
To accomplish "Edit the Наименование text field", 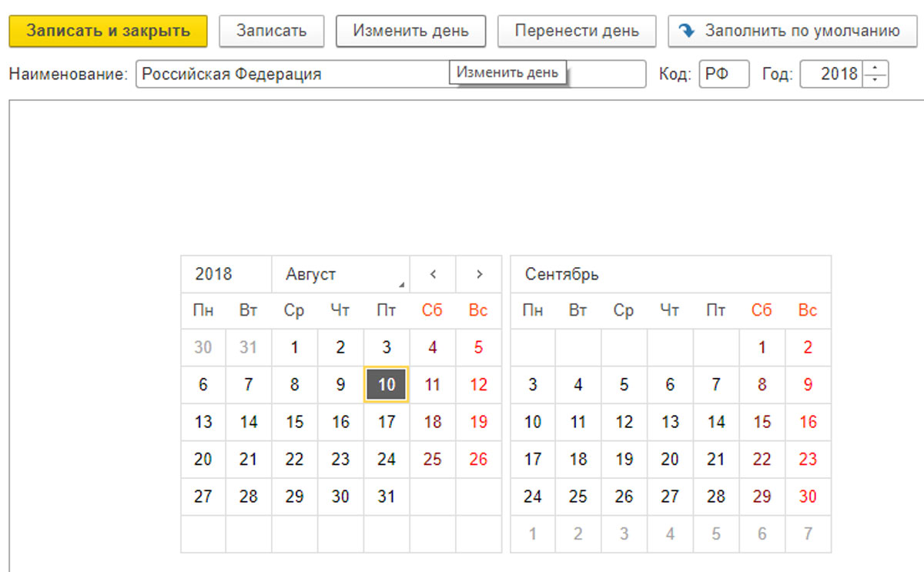I will (x=293, y=75).
